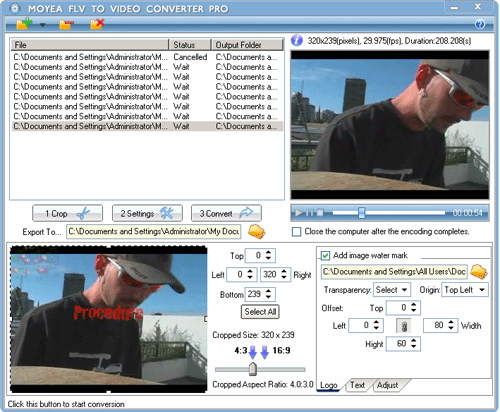This screenshot has width=500, height=412.
Task: Play the preview video
Action: 299,213
